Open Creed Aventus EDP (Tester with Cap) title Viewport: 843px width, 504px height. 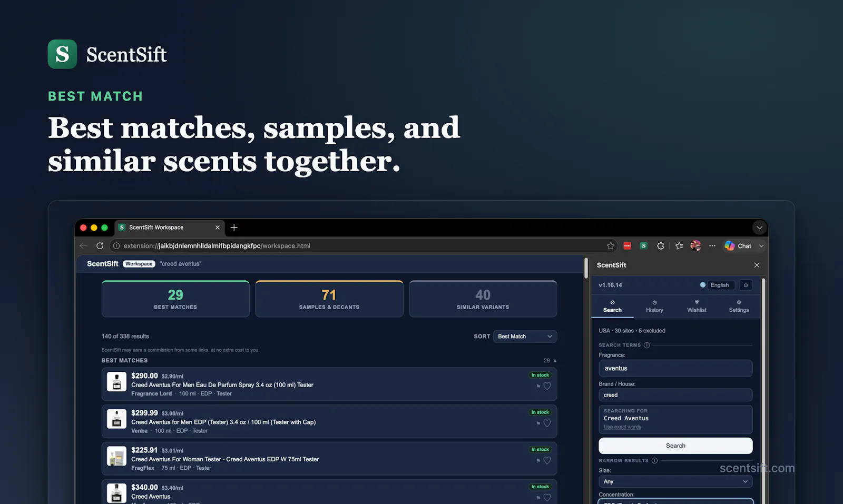point(223,422)
